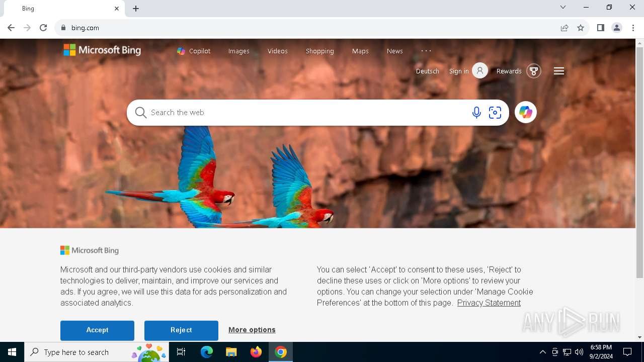
Task: Open visual search camera icon
Action: point(495,113)
